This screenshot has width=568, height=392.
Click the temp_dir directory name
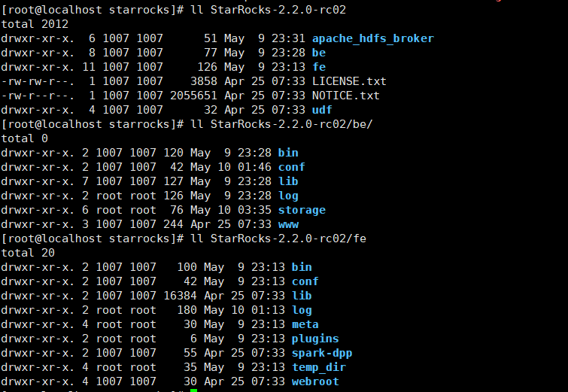[319, 367]
